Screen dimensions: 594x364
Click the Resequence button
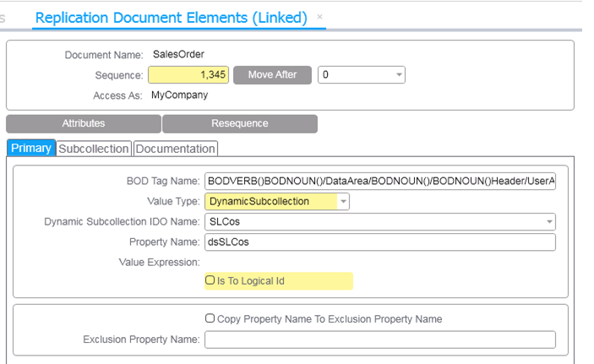click(x=240, y=123)
